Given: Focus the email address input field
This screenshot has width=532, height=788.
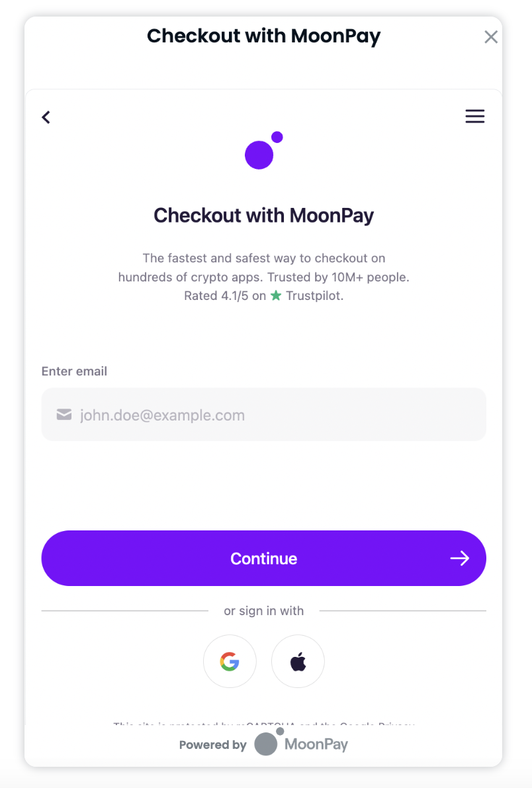Looking at the screenshot, I should (278, 415).
